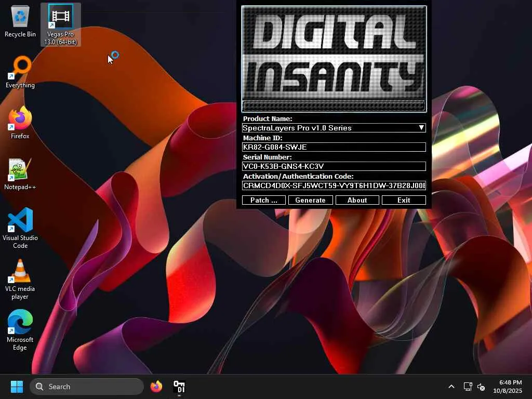Open the muted volume tray icon
Screen dimensions: 532x399
[x=481, y=387]
